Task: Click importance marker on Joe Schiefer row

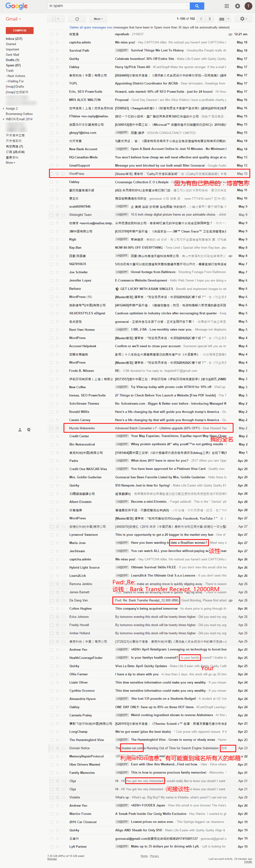Action: pyautogui.click(x=63, y=272)
